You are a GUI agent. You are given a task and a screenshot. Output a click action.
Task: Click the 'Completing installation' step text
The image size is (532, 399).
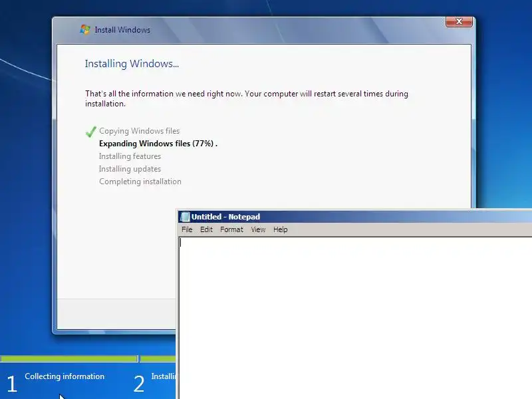click(x=140, y=182)
